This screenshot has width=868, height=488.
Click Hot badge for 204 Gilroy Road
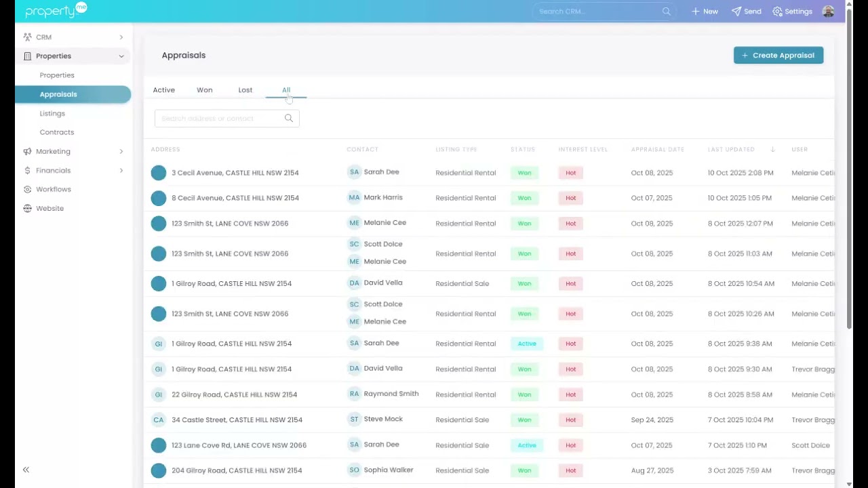pos(570,470)
